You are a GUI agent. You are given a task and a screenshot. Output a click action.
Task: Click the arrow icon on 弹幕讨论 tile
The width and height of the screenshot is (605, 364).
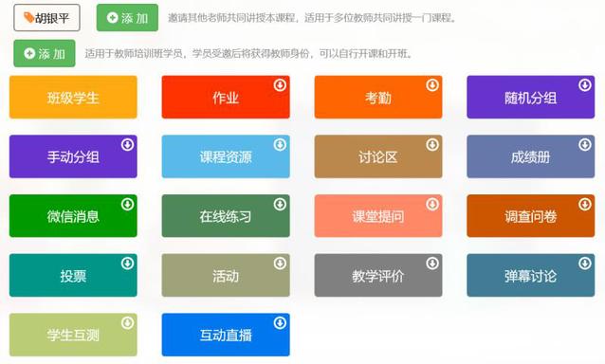coord(584,264)
